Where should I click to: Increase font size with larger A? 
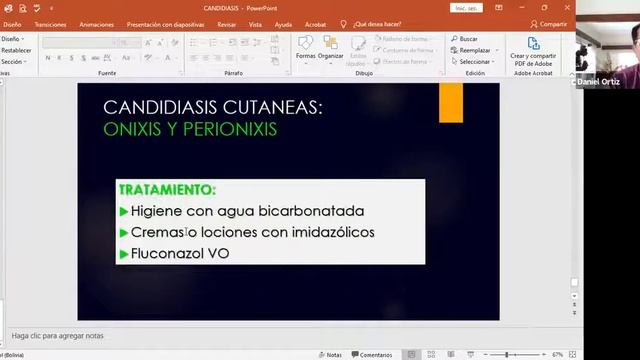[148, 42]
